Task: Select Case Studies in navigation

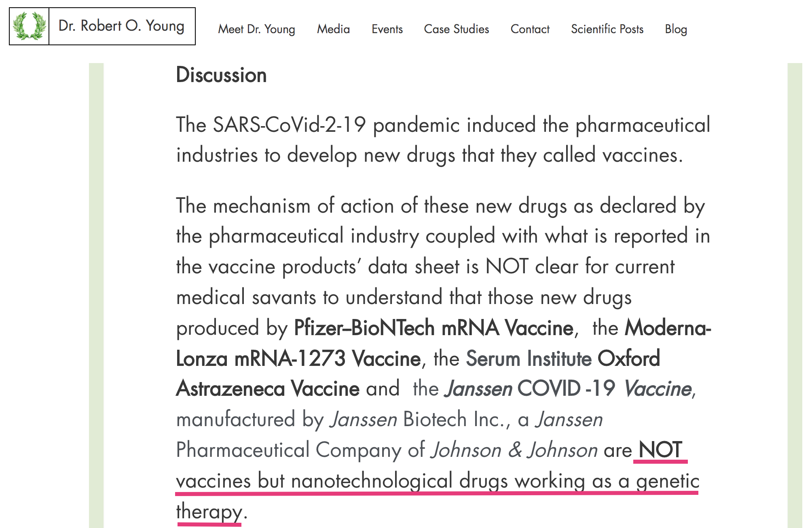Action: click(x=456, y=29)
